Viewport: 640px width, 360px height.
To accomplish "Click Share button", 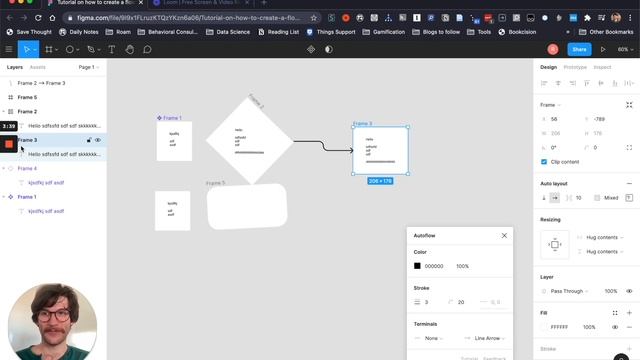I will point(579,49).
